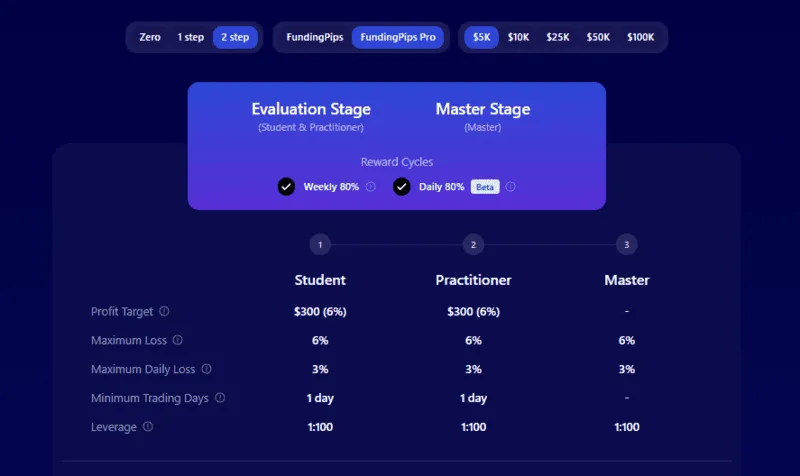Viewport: 800px width, 476px height.
Task: Open the Minimum Trading Days info icon
Action: click(x=220, y=398)
